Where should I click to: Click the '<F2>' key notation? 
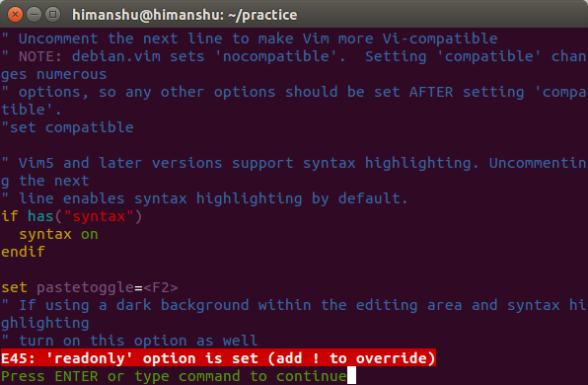tap(161, 287)
